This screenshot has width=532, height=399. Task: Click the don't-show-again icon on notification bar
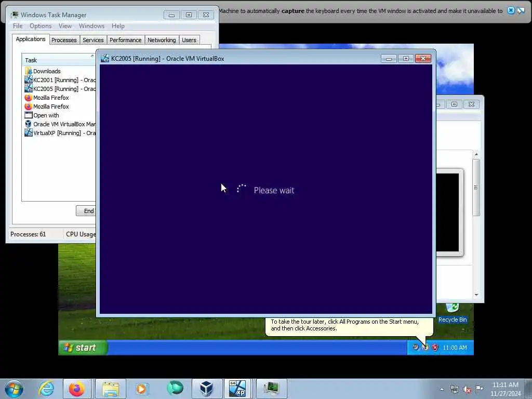(x=521, y=10)
